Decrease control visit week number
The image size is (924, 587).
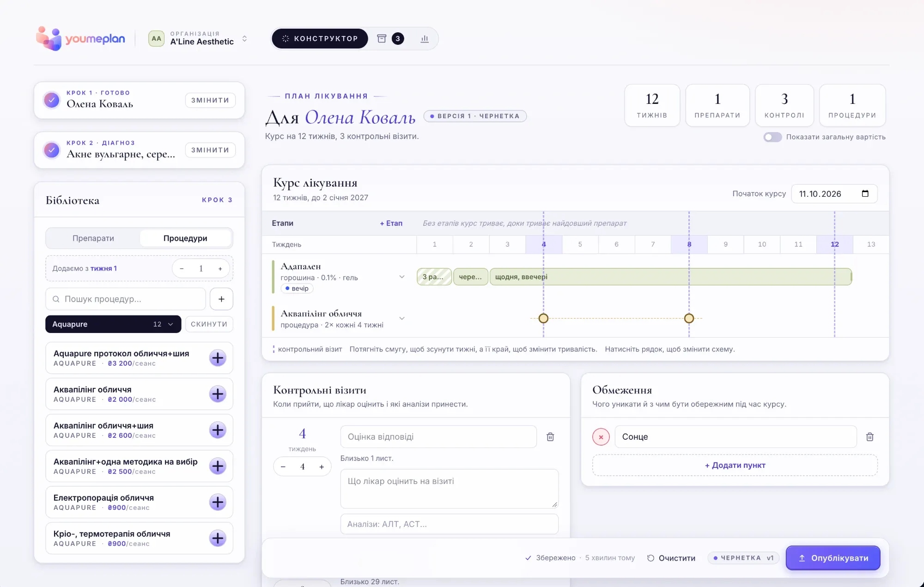(x=283, y=467)
